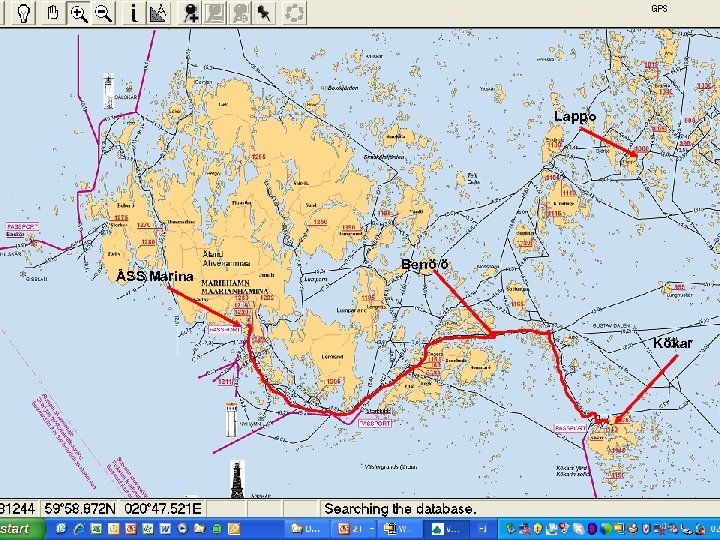Select the zoom out magnifier tool
Screen dimensions: 720x540
click(103, 13)
